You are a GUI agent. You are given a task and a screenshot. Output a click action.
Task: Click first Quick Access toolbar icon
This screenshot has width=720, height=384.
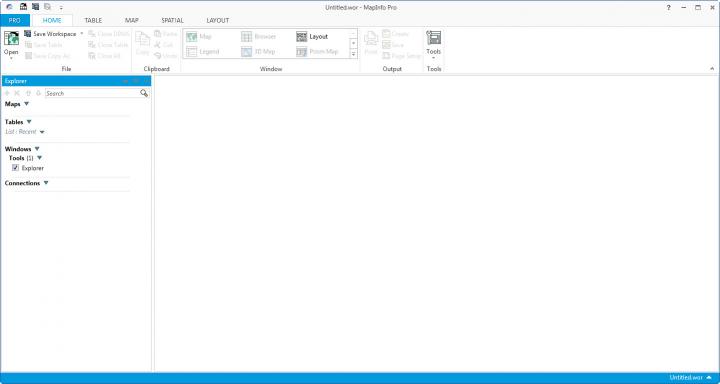tap(10, 7)
